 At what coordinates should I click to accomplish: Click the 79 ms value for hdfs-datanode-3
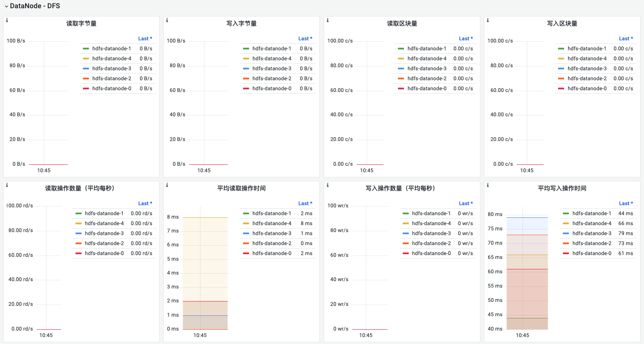coord(626,233)
